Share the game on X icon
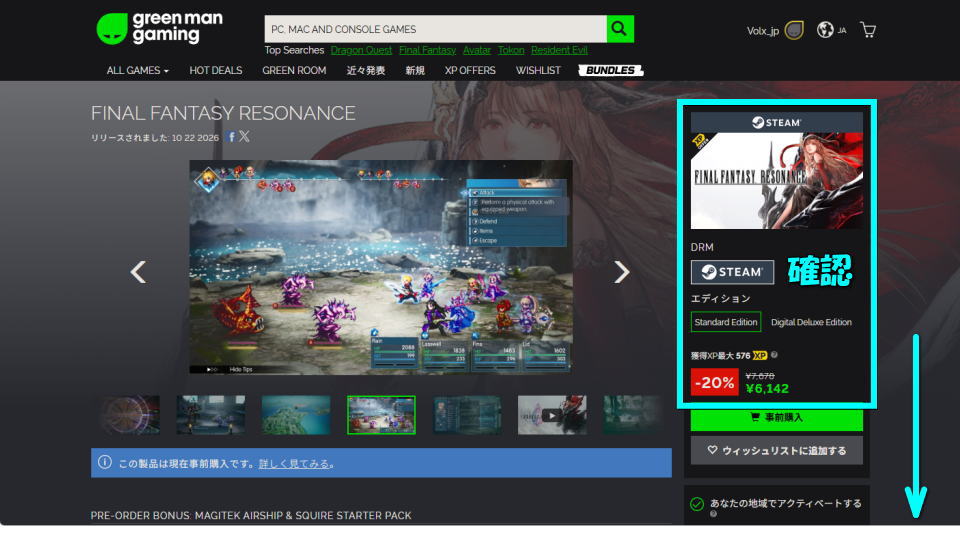Image resolution: width=960 pixels, height=540 pixels. point(244,136)
